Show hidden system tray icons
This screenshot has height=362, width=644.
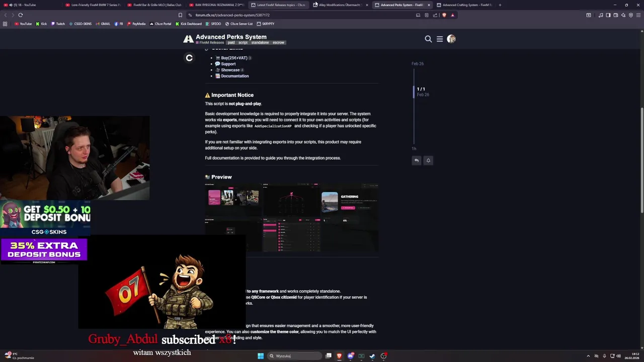[x=588, y=356]
